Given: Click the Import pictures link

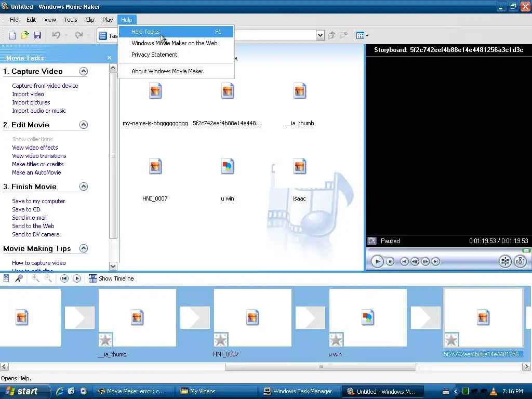Looking at the screenshot, I should coord(31,102).
